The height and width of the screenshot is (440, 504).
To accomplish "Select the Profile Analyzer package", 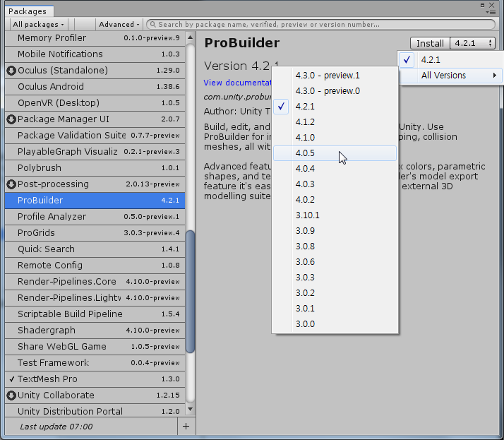I will 95,216.
